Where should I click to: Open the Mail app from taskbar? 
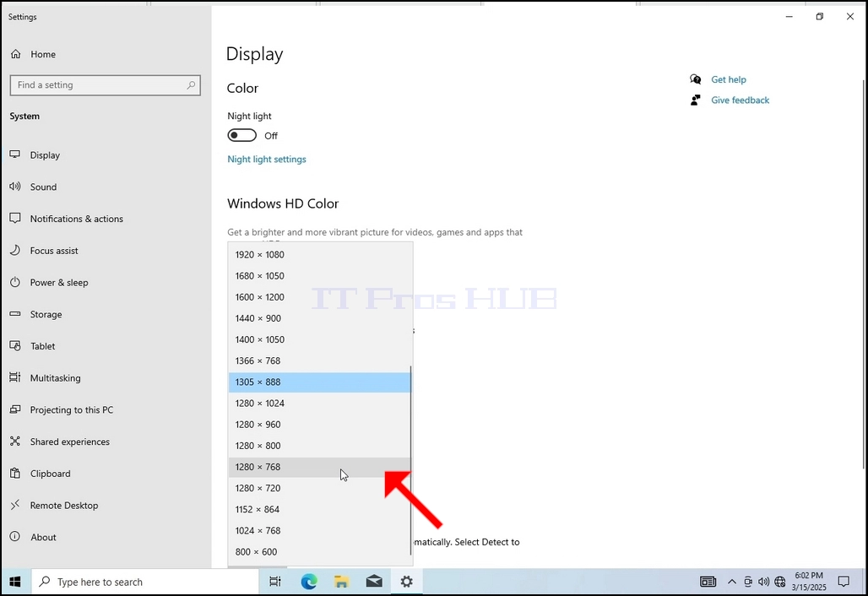374,582
